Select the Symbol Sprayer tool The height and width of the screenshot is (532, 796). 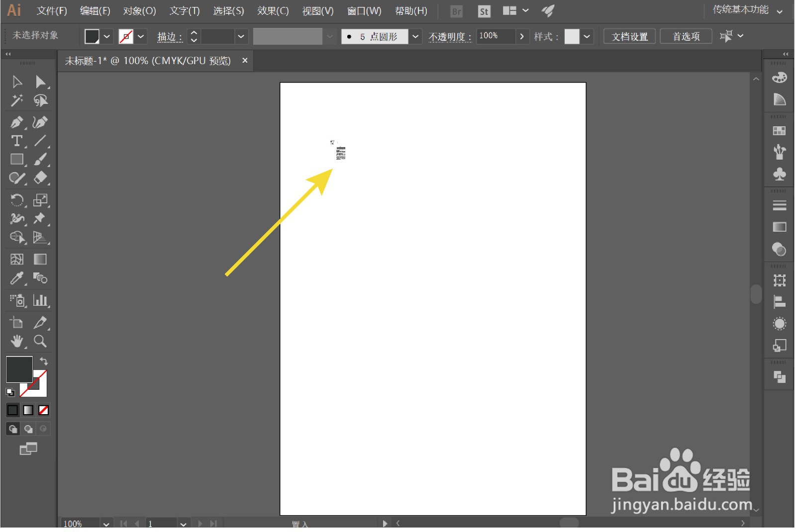point(17,300)
